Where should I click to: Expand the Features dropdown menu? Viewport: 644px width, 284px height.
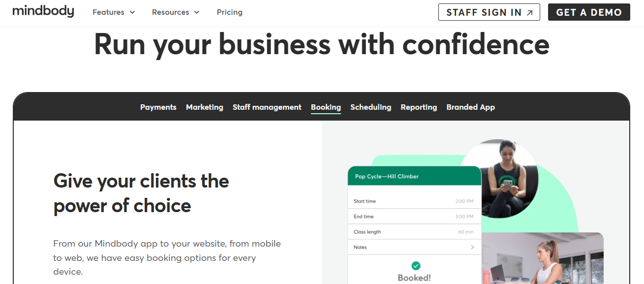[x=114, y=12]
